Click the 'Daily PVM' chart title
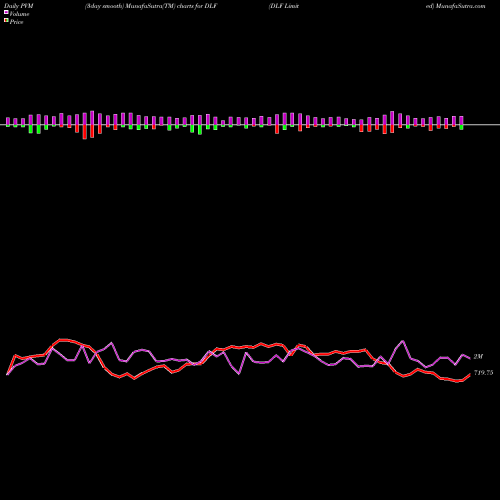500x500 pixels. [x=18, y=6]
